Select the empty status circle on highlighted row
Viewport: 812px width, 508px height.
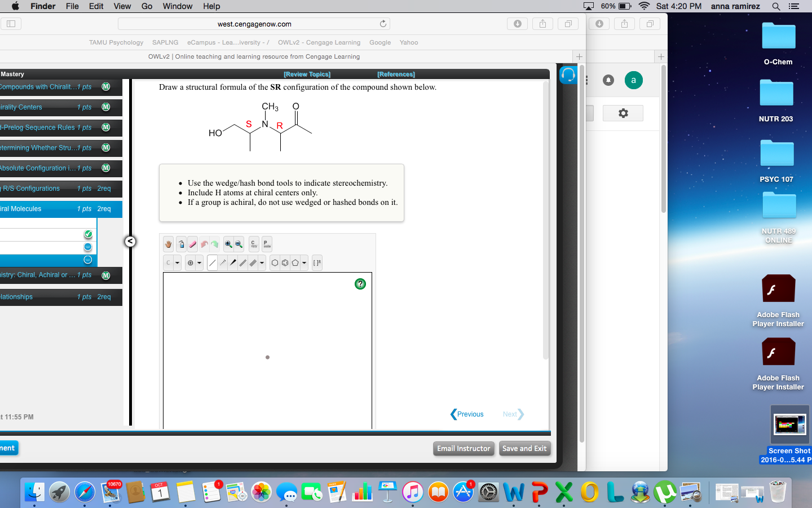tap(89, 260)
